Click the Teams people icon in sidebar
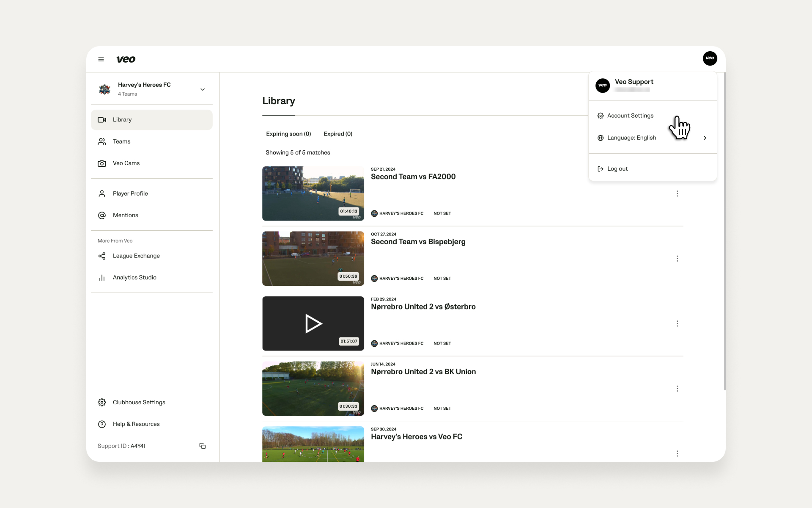Screen dimensions: 812x508 click(102, 141)
